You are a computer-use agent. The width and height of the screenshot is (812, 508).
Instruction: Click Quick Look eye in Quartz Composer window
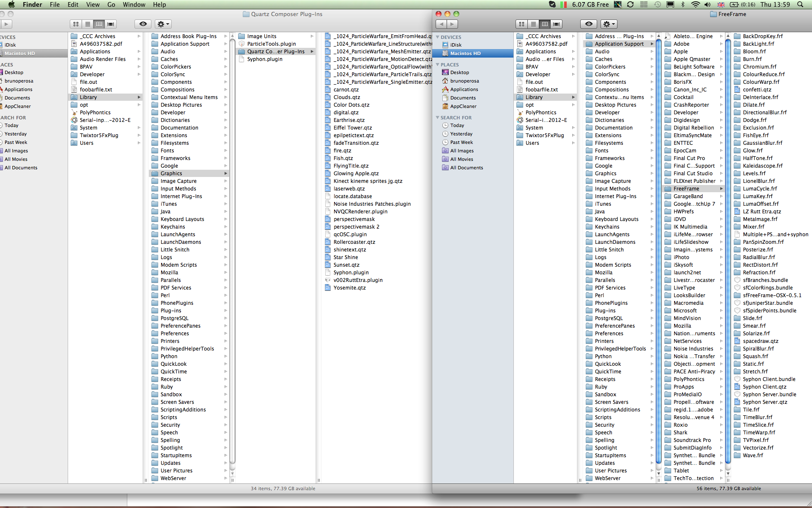[143, 24]
